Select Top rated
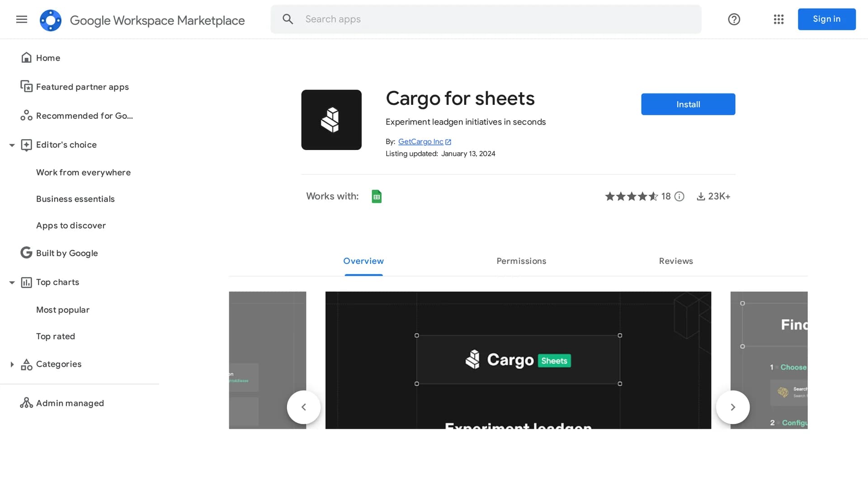Image resolution: width=868 pixels, height=488 pixels. [56, 336]
